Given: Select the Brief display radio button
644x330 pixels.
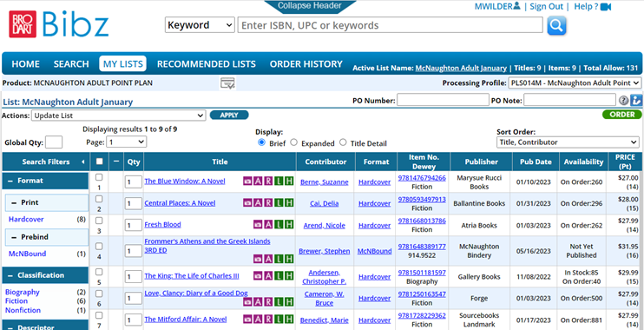Looking at the screenshot, I should (261, 142).
